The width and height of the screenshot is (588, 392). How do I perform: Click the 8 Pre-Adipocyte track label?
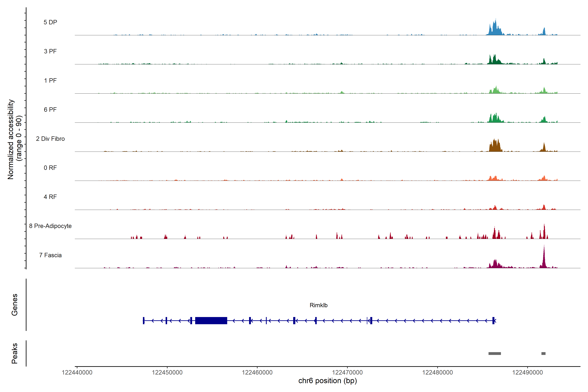tap(50, 226)
